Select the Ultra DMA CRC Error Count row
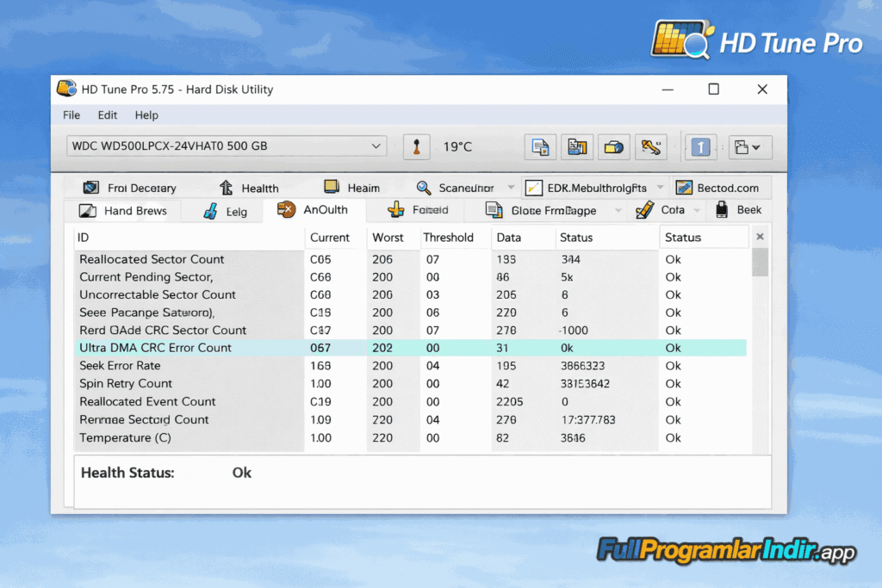Image resolution: width=882 pixels, height=588 pixels. tap(155, 348)
